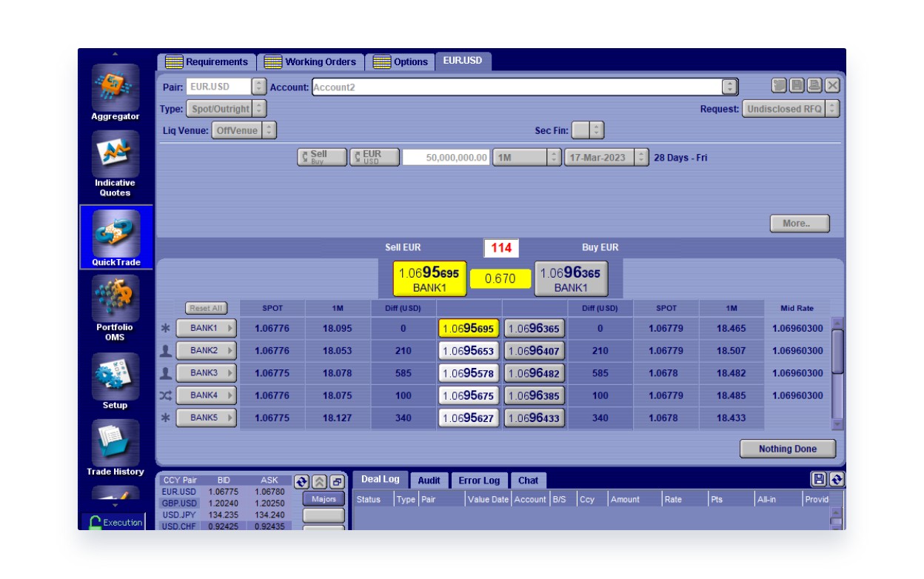The width and height of the screenshot is (924, 579).
Task: Click the sidebar scroll-up arrow
Action: click(x=115, y=53)
